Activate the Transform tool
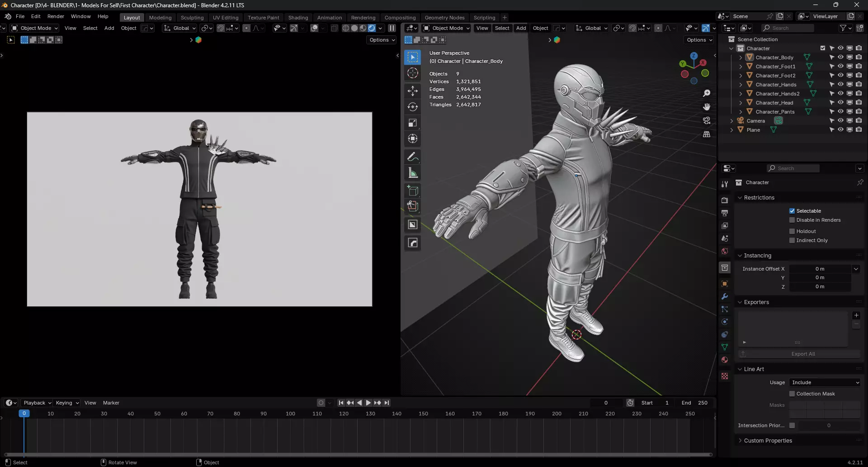The height and width of the screenshot is (467, 868). 412,138
